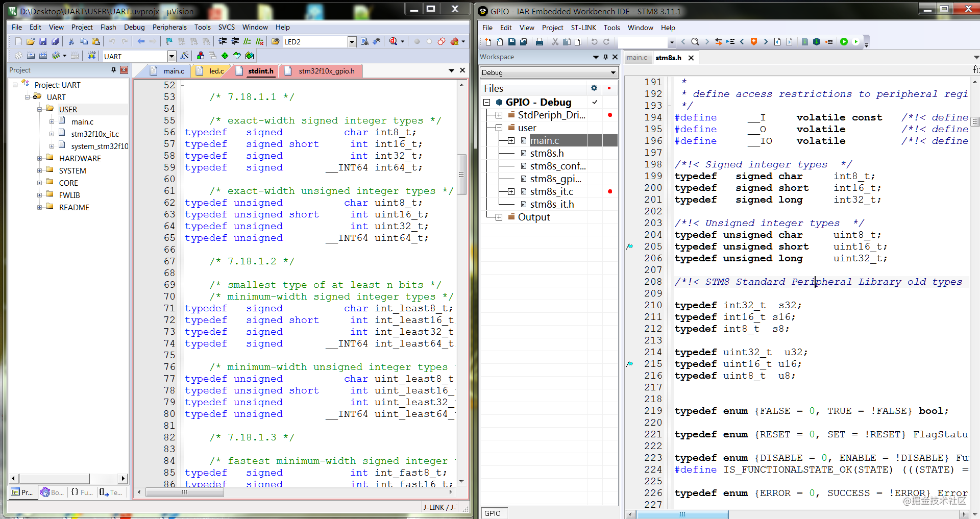Image resolution: width=980 pixels, height=519 pixels.
Task: Open ST-LINK menu in IAR
Action: [583, 28]
